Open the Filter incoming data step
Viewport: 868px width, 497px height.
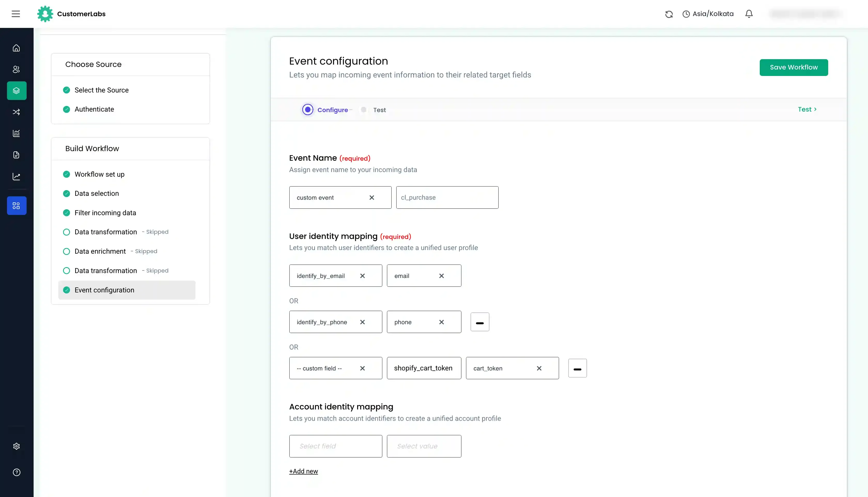[x=105, y=213]
